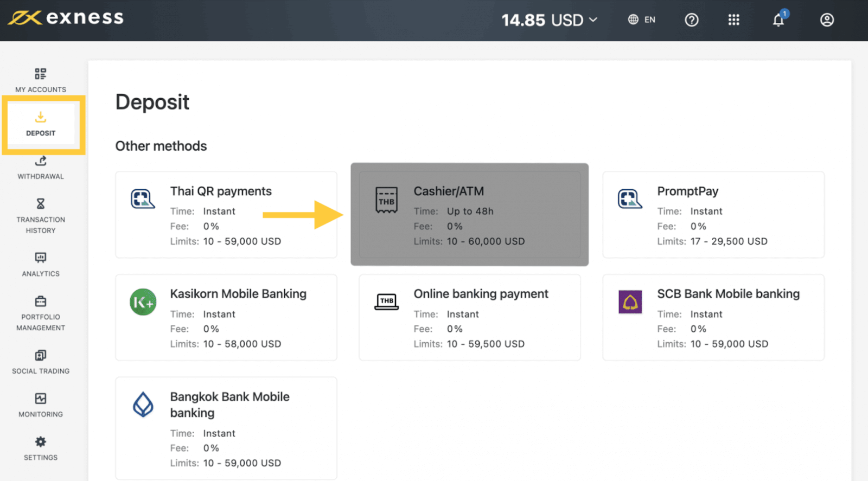The width and height of the screenshot is (868, 481).
Task: Open the apps grid menu icon
Action: click(x=733, y=20)
